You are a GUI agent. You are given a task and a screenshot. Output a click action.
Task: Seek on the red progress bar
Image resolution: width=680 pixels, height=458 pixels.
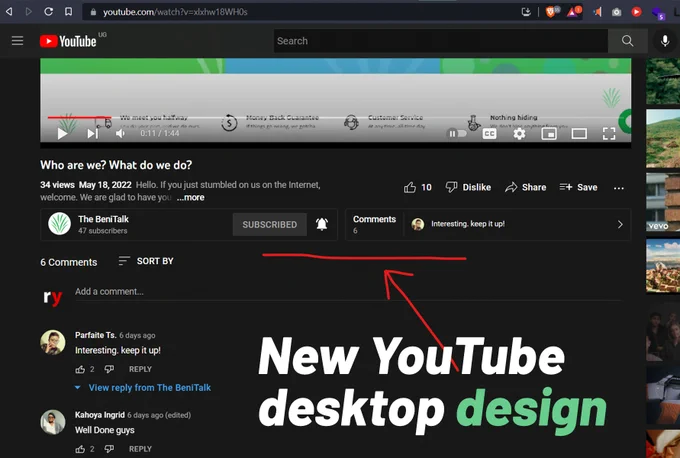(x=79, y=117)
